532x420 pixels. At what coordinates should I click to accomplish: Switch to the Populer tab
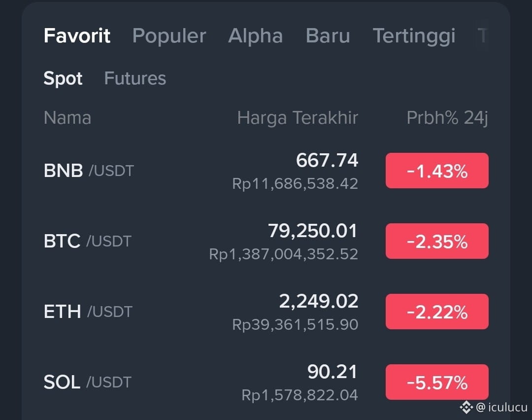coord(169,35)
